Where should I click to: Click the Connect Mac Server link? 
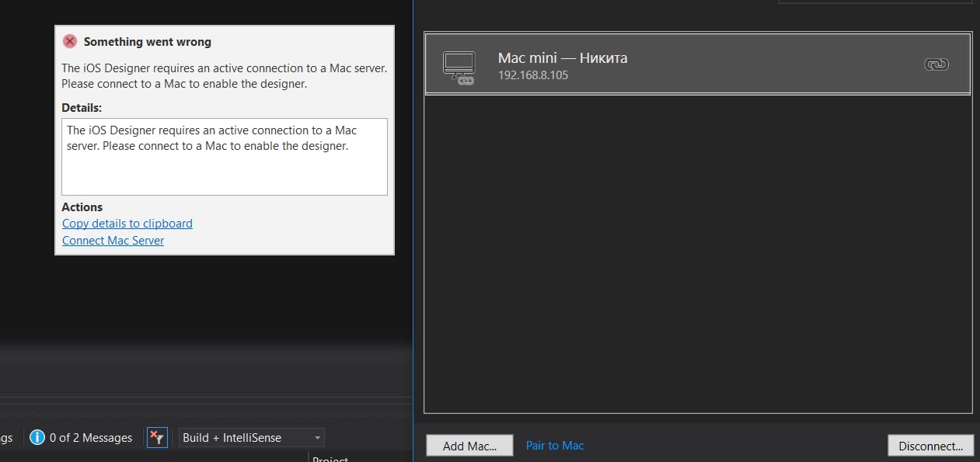[113, 241]
